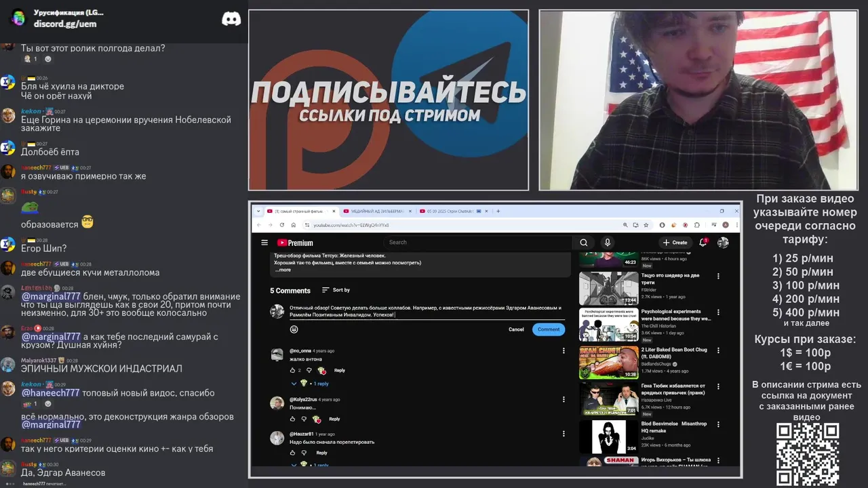Start voice search with the microphone icon

[608, 243]
